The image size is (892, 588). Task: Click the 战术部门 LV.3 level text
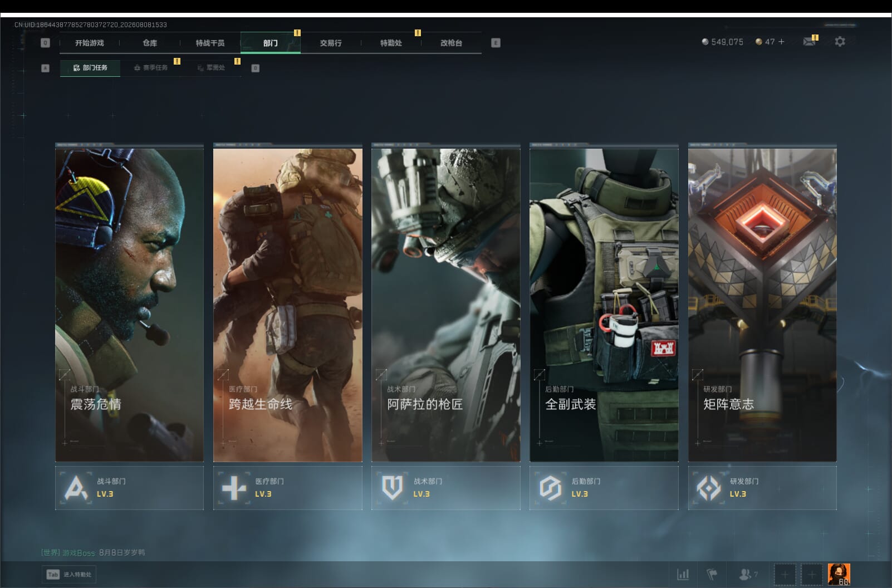click(421, 494)
